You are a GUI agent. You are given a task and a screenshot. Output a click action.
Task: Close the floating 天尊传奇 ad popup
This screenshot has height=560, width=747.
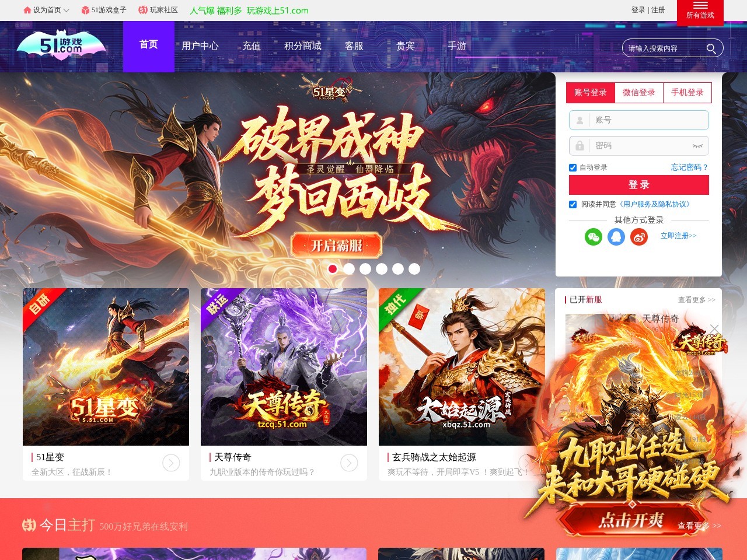pos(714,329)
